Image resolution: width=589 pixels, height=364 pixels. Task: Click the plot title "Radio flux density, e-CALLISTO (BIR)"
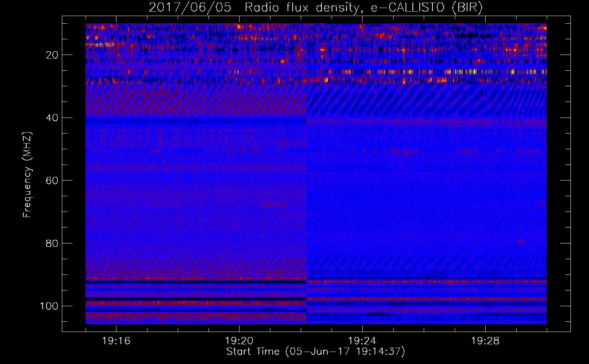pyautogui.click(x=363, y=8)
